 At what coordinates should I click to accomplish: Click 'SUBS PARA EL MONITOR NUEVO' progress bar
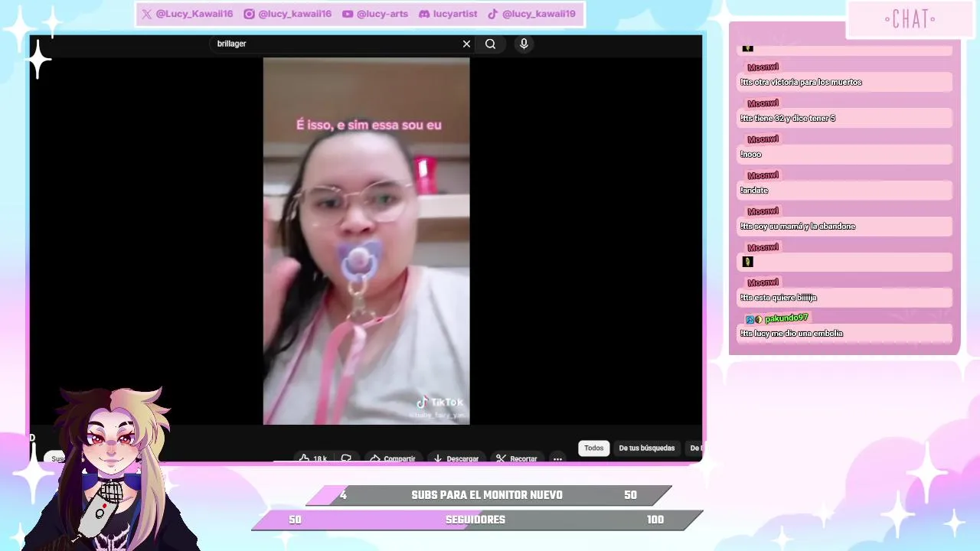pos(488,495)
